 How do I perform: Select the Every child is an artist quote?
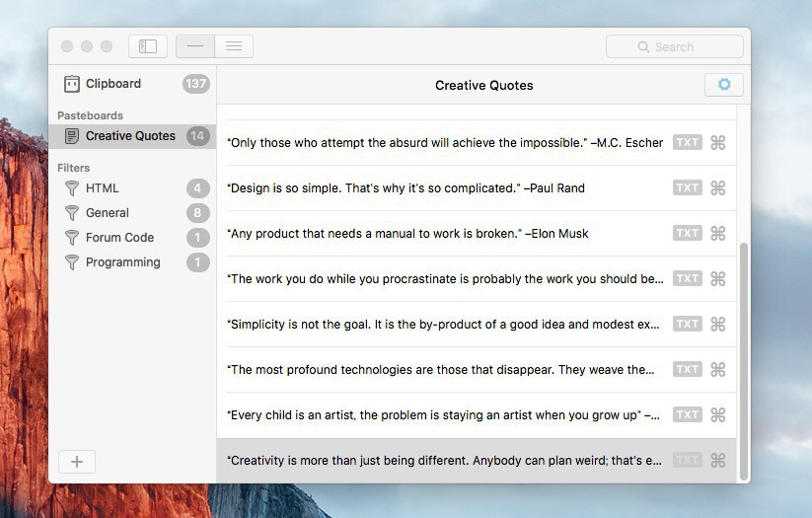tap(477, 415)
